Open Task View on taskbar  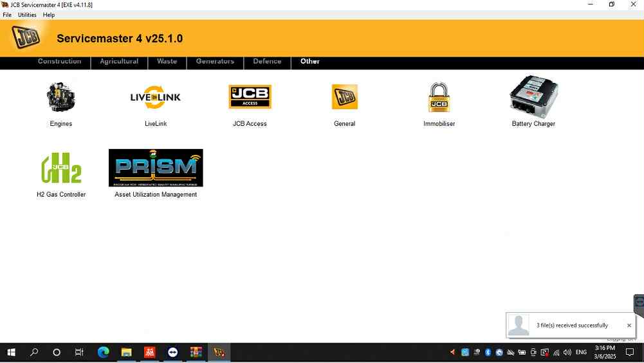coord(79,352)
